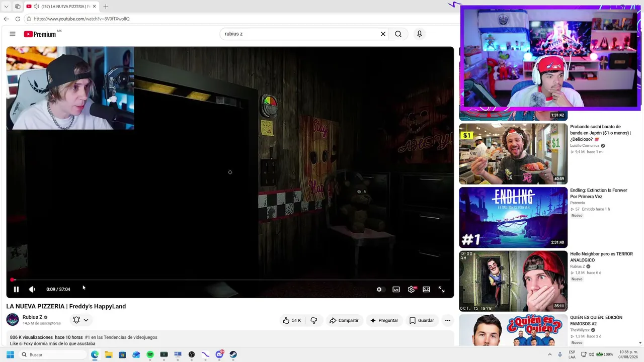644x362 pixels.
Task: Open a new browser tab
Action: tap(106, 7)
